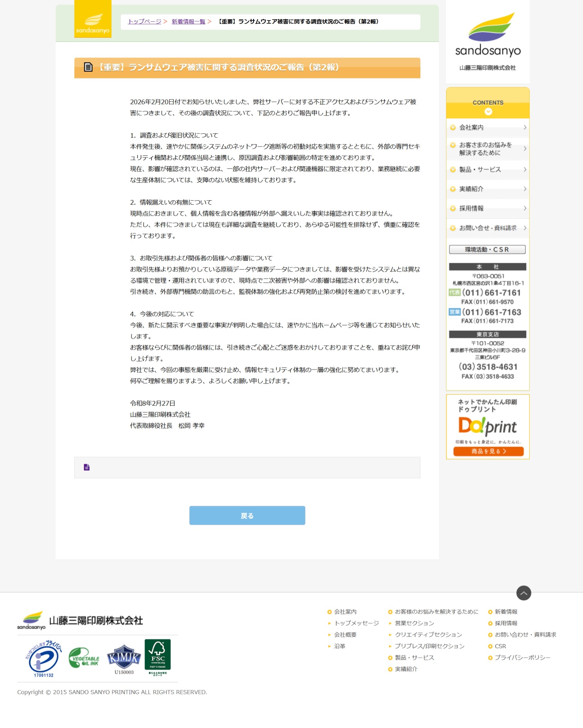Click the KJMJK U150003 badge
This screenshot has height=728, width=583.
point(124,658)
